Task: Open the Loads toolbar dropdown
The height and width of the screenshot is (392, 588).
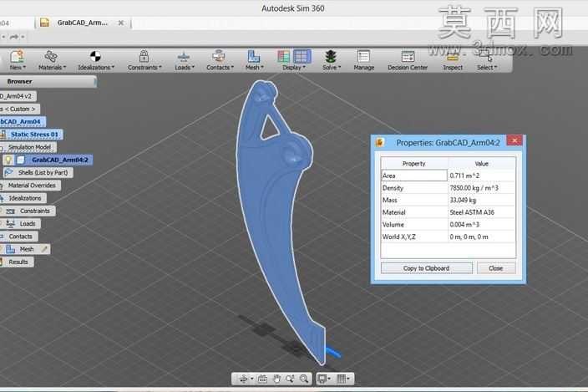Action: click(184, 60)
